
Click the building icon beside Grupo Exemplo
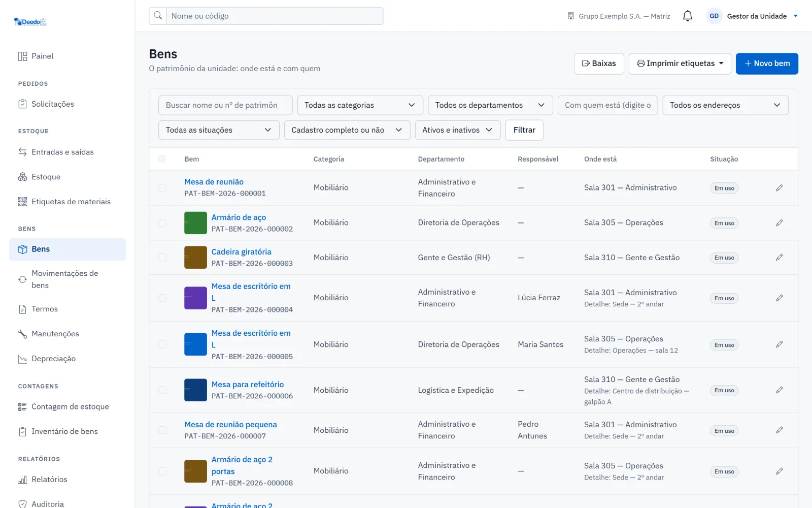click(571, 16)
